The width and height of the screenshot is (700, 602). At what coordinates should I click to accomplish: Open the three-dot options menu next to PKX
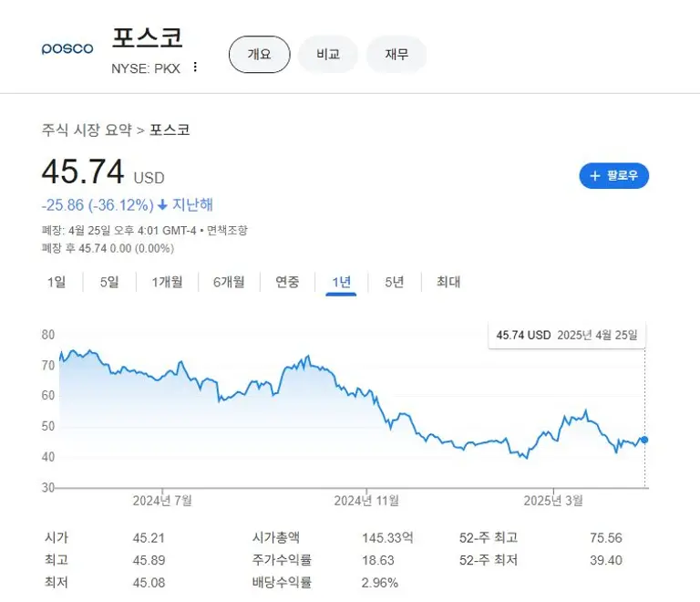(194, 67)
